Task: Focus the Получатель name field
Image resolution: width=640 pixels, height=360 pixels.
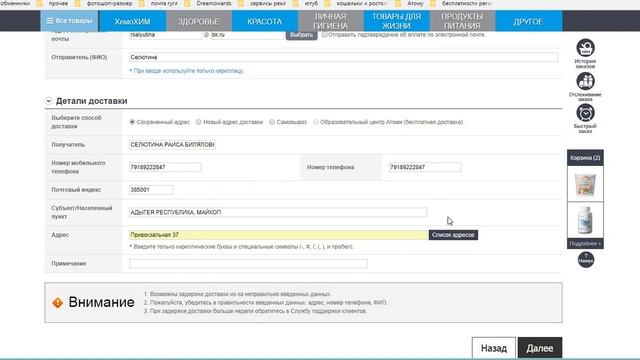Action: point(172,144)
